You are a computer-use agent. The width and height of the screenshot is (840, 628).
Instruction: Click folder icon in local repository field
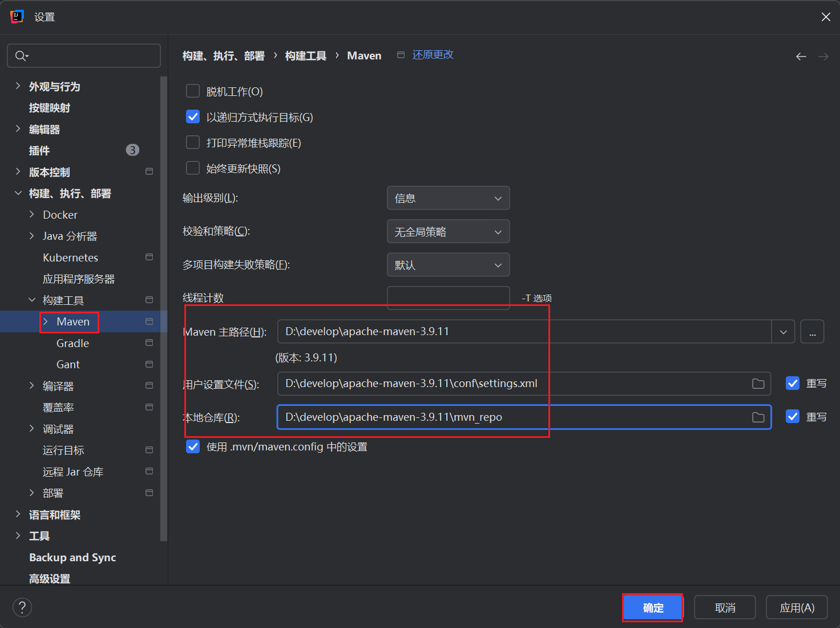[758, 417]
